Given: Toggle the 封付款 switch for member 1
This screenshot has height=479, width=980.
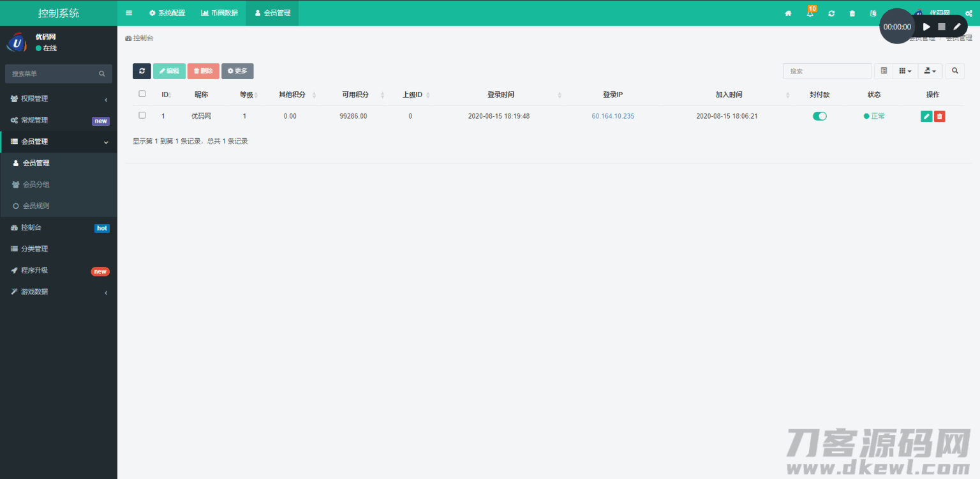Looking at the screenshot, I should pyautogui.click(x=819, y=116).
